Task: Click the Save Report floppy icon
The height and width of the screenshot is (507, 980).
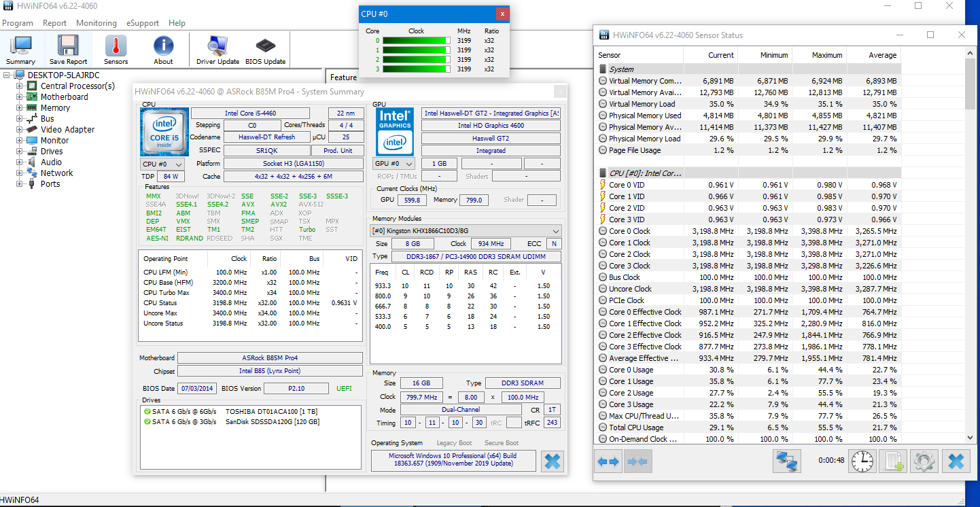Action: [68, 50]
